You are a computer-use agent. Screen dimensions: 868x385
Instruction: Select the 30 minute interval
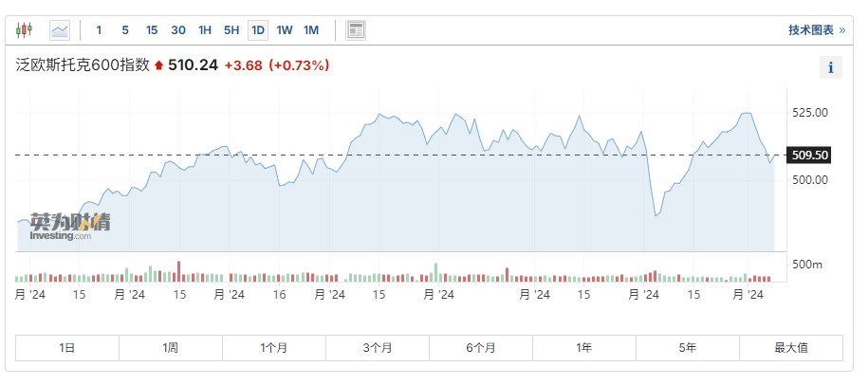(x=178, y=30)
